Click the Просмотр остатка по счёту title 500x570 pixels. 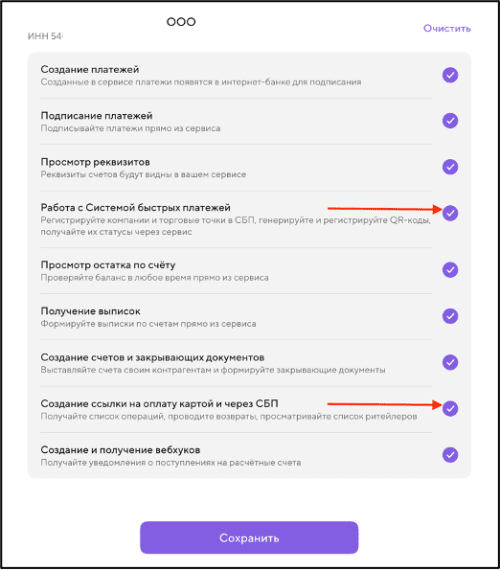pyautogui.click(x=108, y=265)
